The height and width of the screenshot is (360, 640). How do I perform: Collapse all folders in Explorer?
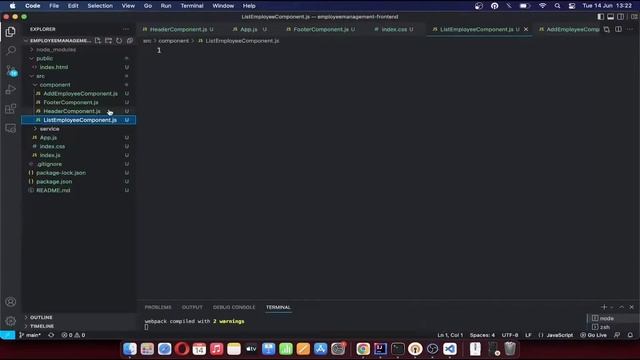point(130,40)
